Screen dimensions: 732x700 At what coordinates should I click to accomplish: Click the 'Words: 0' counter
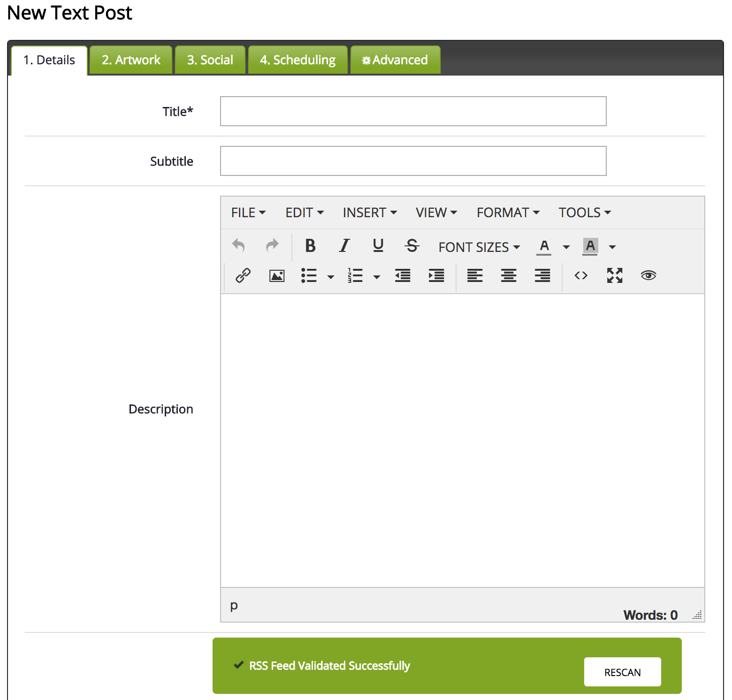(650, 615)
